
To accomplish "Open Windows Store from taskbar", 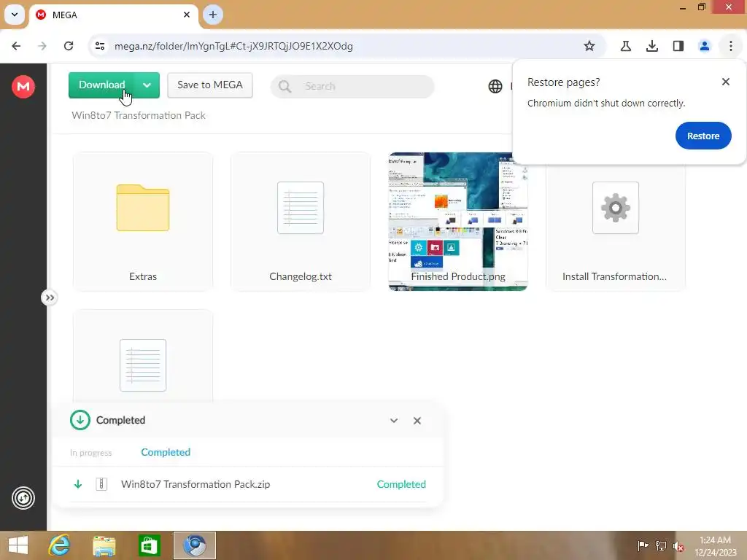I will coord(149,545).
